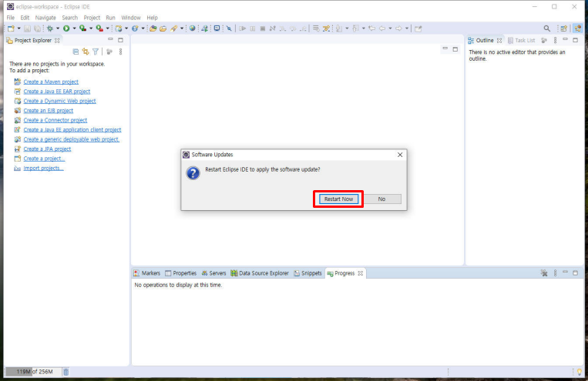Click the Open Task folder icon
Image resolution: width=588 pixels, height=381 pixels.
[163, 28]
